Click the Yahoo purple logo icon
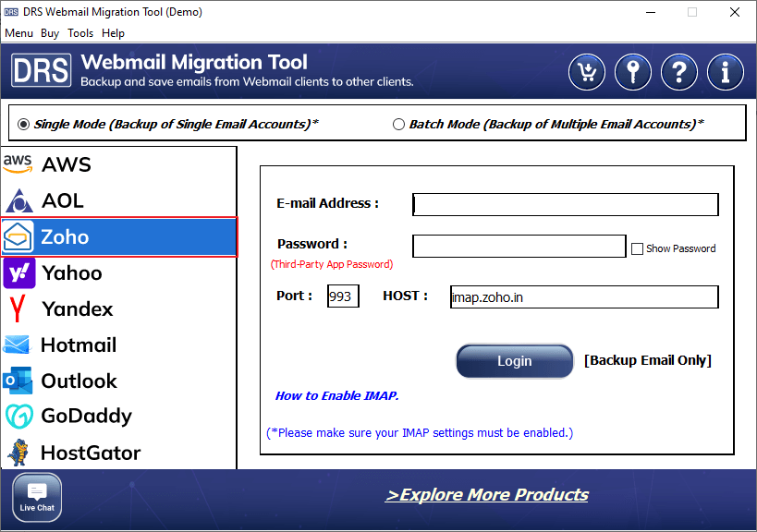 (19, 273)
